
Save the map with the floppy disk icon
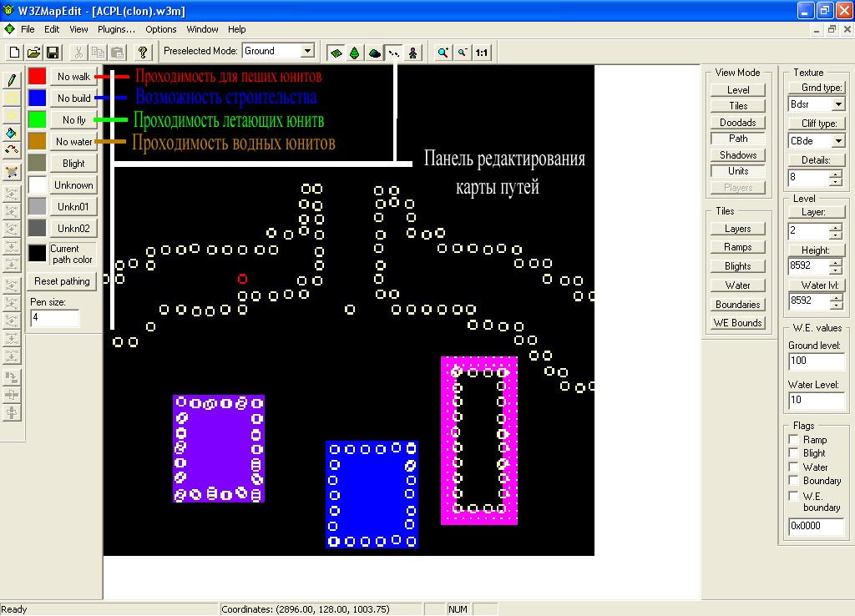click(53, 53)
